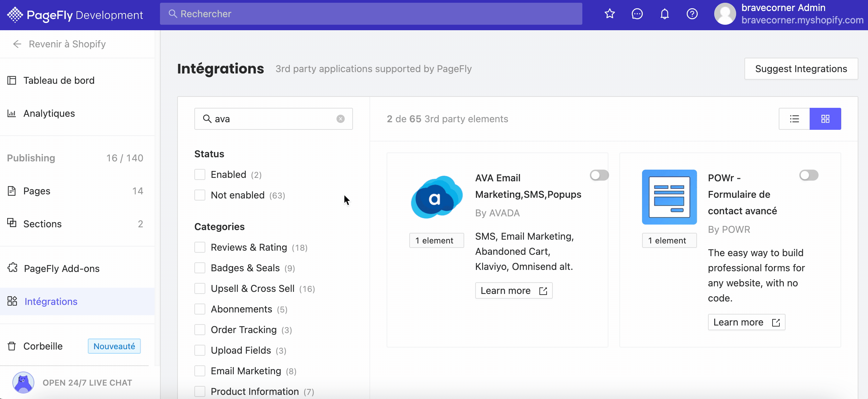Image resolution: width=868 pixels, height=399 pixels.
Task: Check the Reviews & Rating category
Action: pos(200,247)
